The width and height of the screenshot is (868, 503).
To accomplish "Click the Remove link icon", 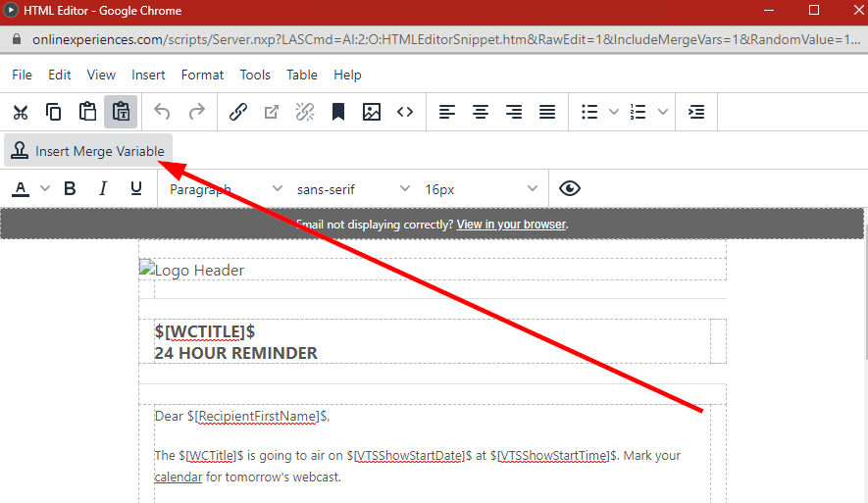I will (x=305, y=113).
